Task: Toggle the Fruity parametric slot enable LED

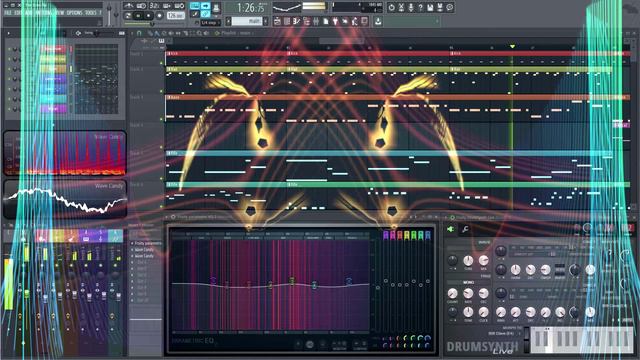Action: pos(132,244)
